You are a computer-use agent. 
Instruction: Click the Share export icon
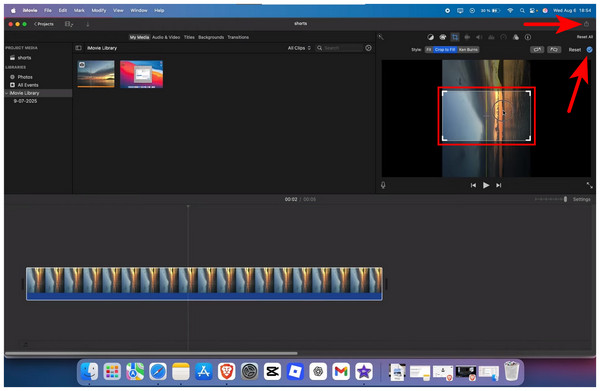(x=586, y=24)
